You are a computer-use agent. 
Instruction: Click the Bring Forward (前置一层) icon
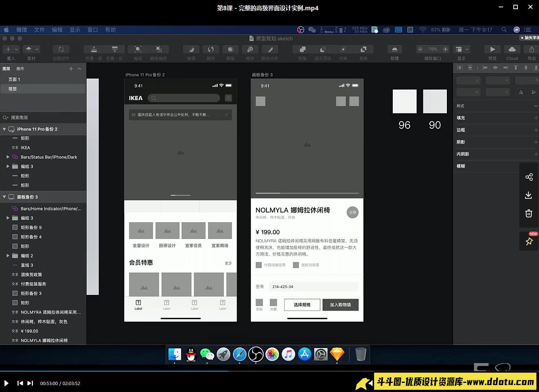[x=94, y=49]
